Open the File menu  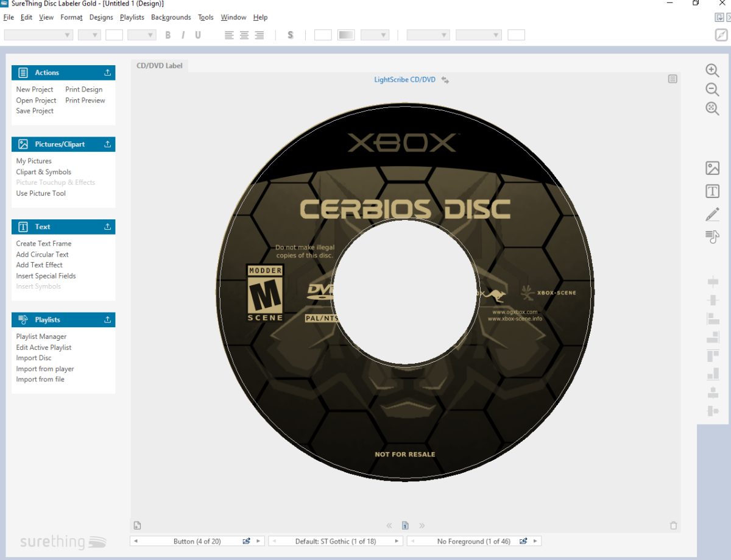pyautogui.click(x=9, y=17)
